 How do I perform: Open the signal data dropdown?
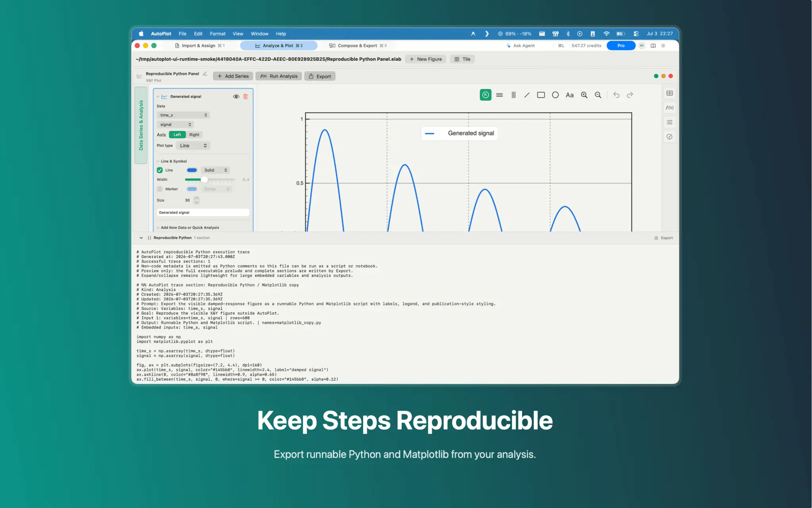pyautogui.click(x=175, y=125)
